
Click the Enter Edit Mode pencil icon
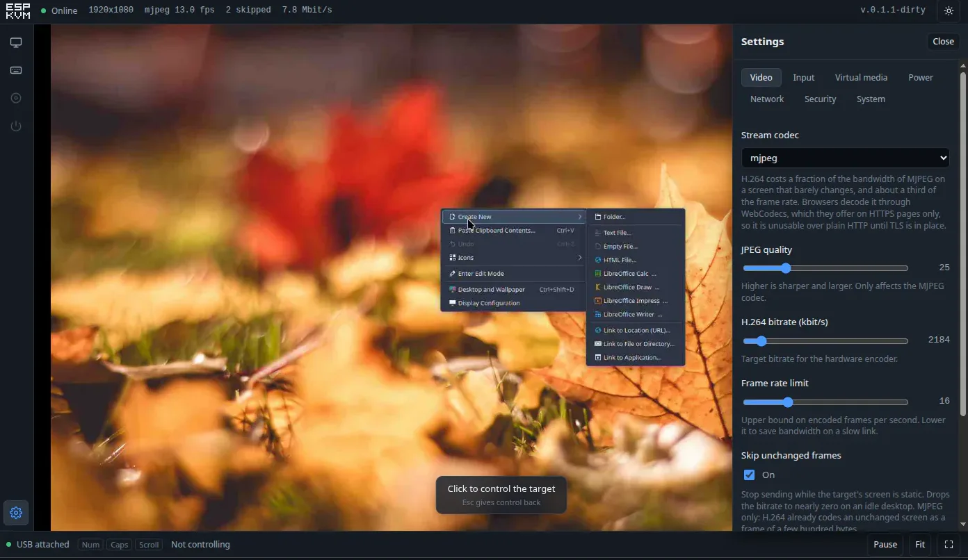point(453,274)
